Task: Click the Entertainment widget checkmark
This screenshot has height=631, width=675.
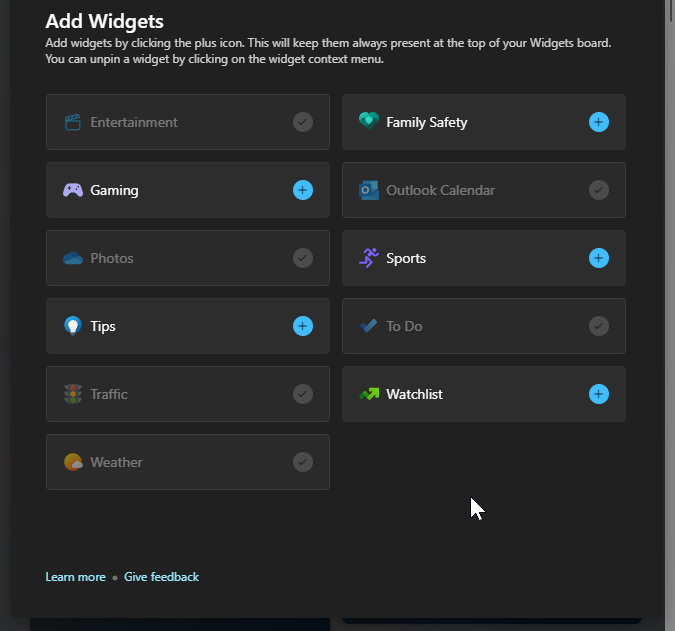Action: pos(303,122)
